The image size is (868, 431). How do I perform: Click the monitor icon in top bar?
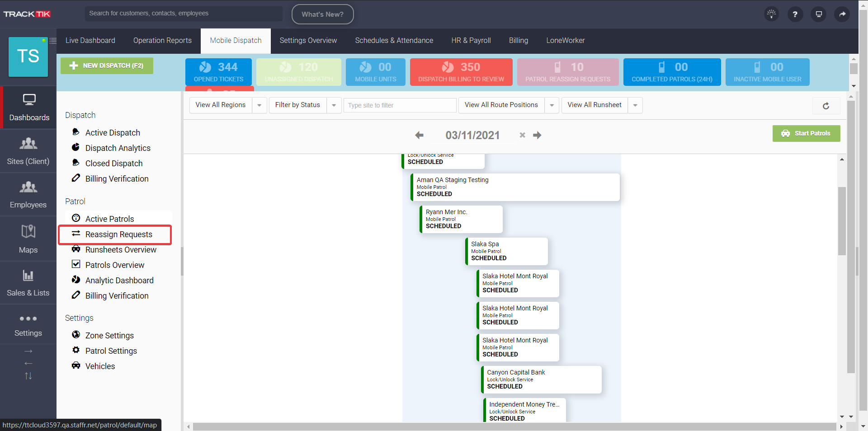[x=818, y=14]
